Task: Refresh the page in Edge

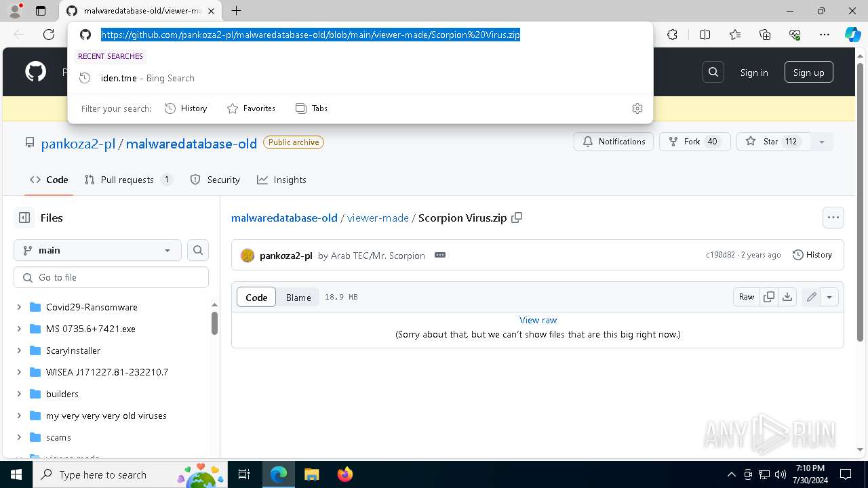Action: (x=49, y=35)
